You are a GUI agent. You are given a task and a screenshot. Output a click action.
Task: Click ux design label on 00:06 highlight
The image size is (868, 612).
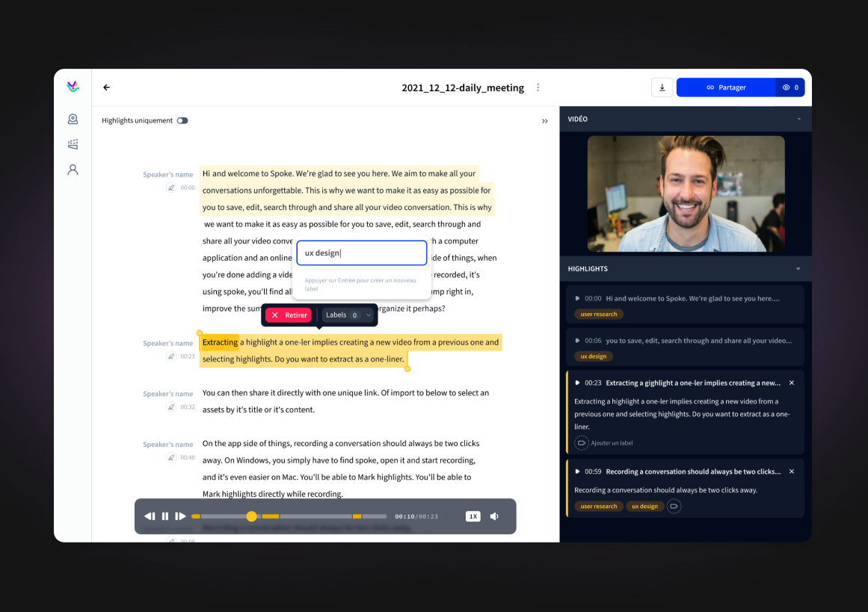click(594, 356)
